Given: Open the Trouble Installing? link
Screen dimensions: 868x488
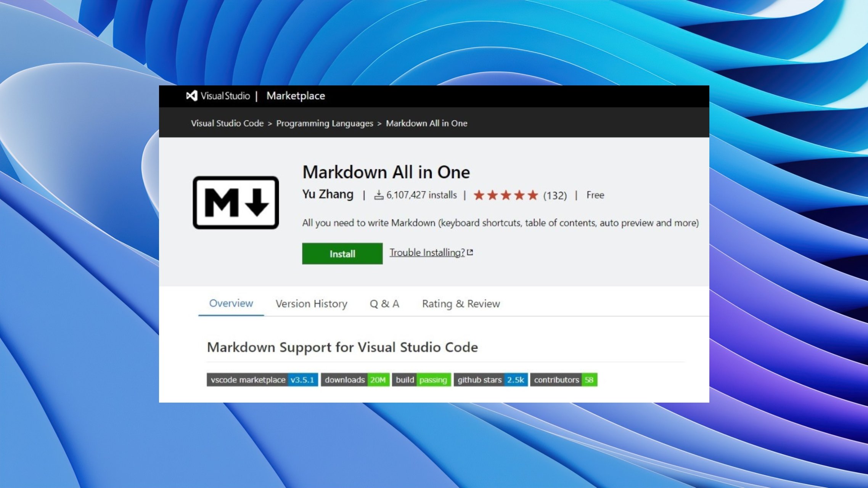Looking at the screenshot, I should click(x=427, y=252).
